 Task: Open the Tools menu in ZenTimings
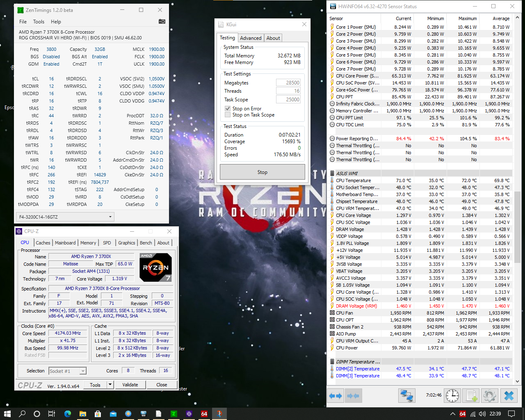(x=39, y=22)
